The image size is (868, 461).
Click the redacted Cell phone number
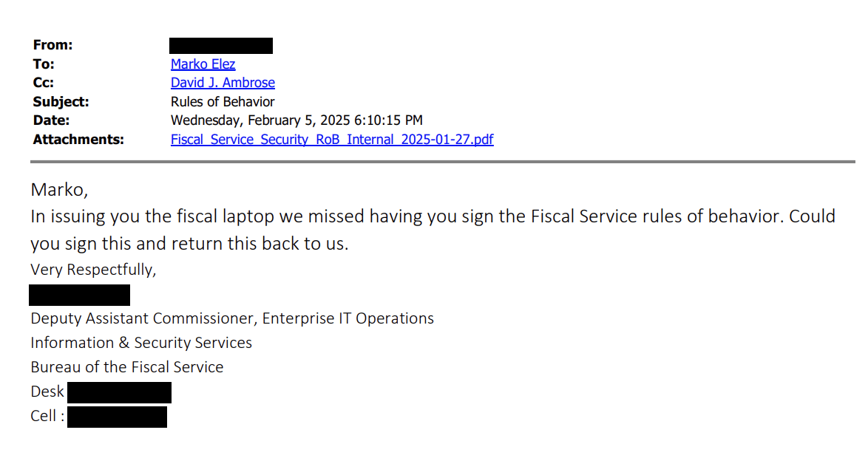click(117, 417)
